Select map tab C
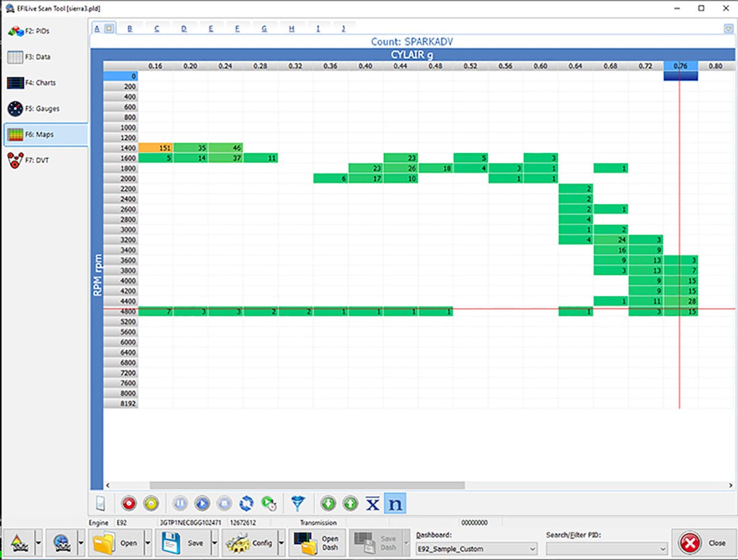This screenshot has width=738, height=560. point(157,28)
